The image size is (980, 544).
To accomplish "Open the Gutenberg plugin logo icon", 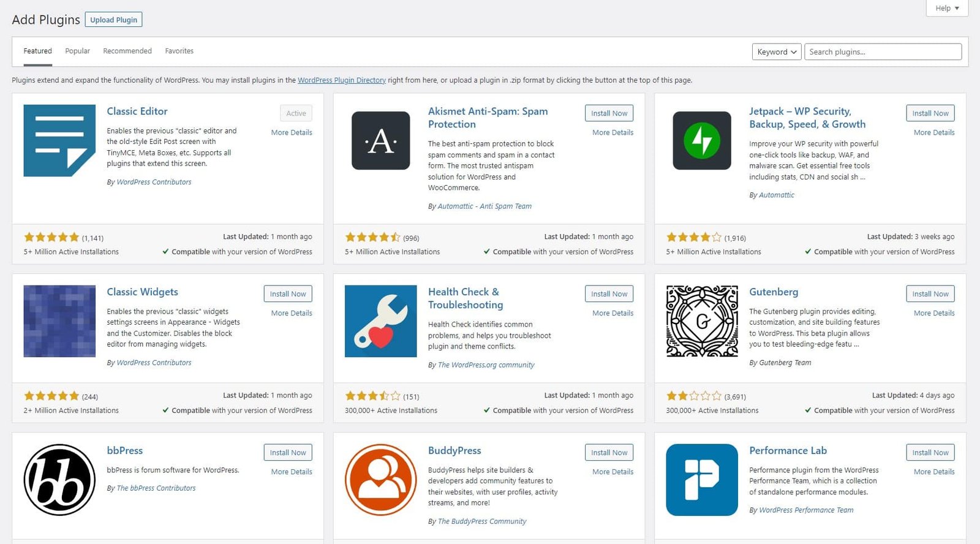I will 702,321.
